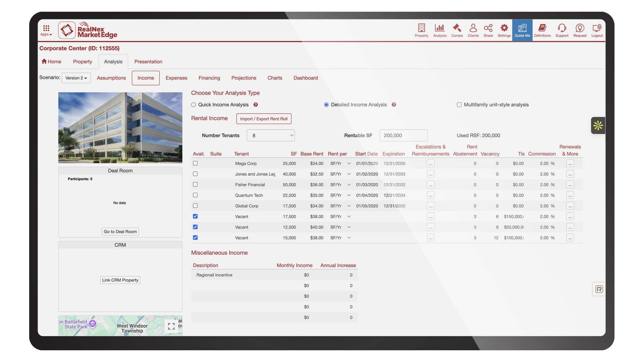
Task: Open rent per dropdown for Jones and Jones
Action: [x=340, y=174]
